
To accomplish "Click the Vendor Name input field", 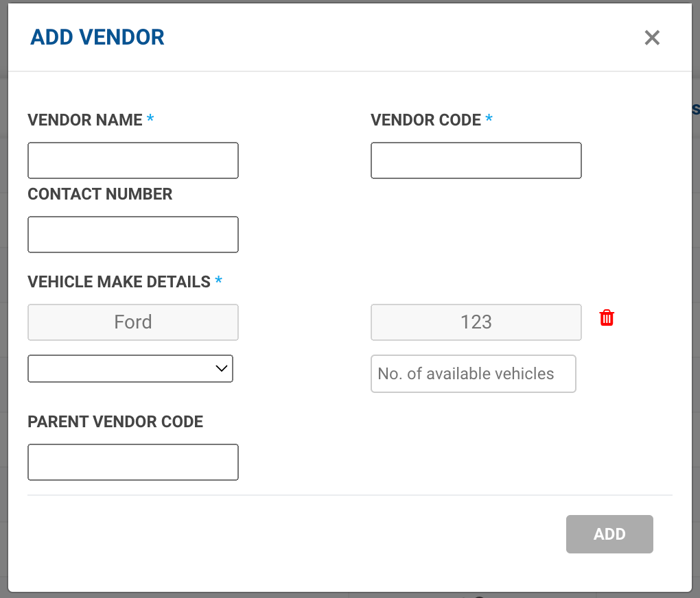I will (133, 160).
